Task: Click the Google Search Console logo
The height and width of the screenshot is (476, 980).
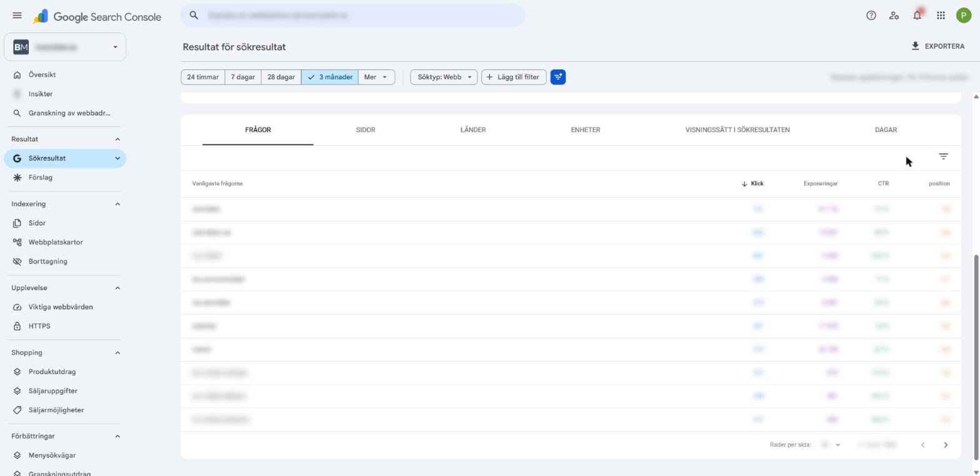Action: (x=97, y=17)
